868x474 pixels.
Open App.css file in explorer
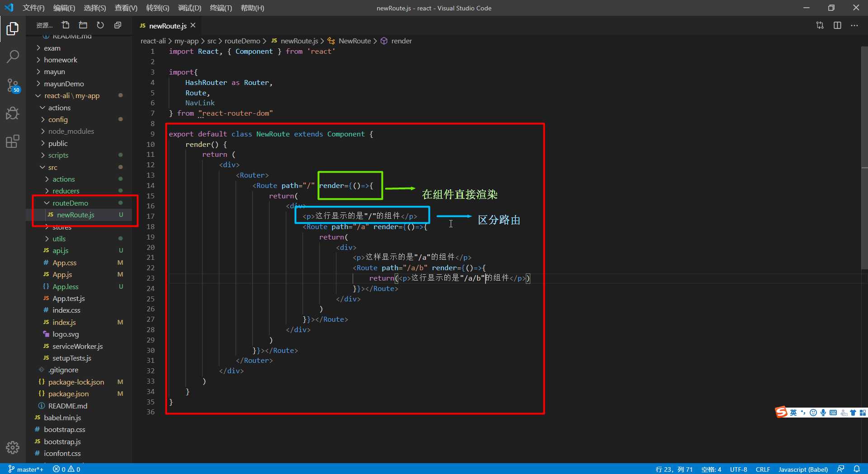point(79,263)
